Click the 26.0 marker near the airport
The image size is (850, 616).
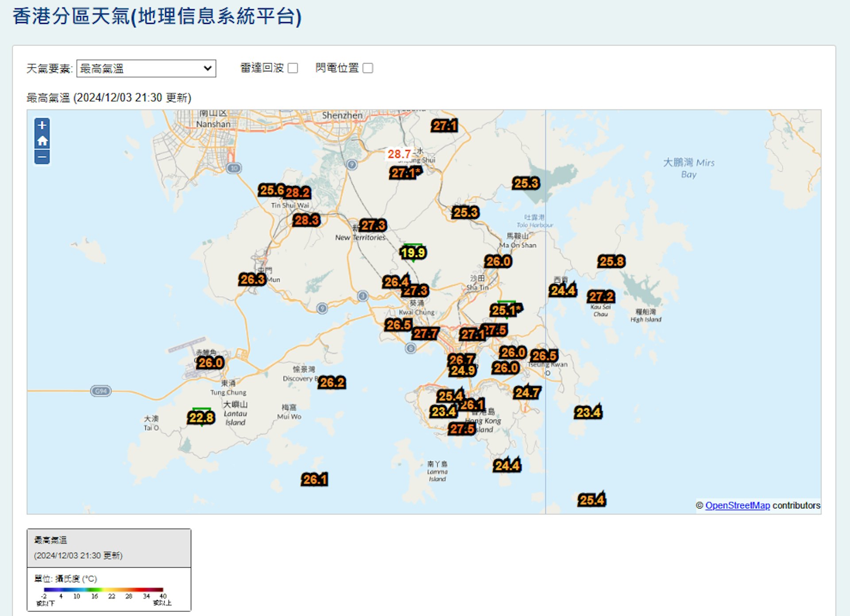pos(210,362)
